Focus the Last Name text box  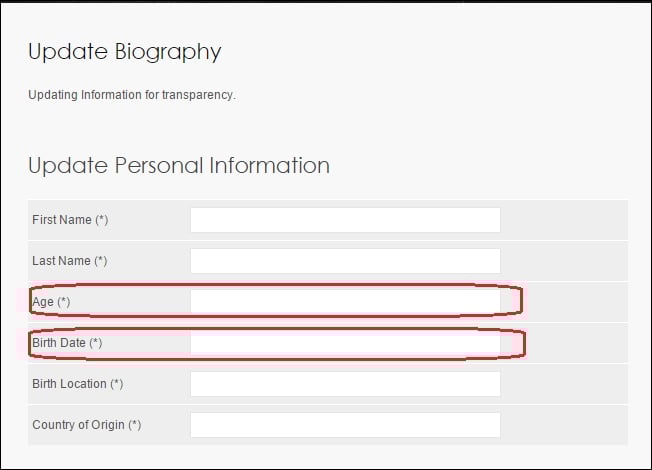point(345,261)
